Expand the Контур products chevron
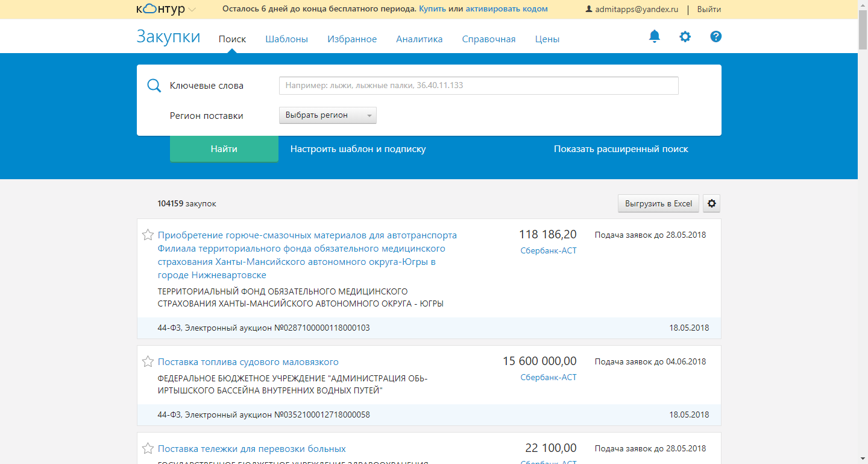The image size is (868, 464). tap(192, 10)
